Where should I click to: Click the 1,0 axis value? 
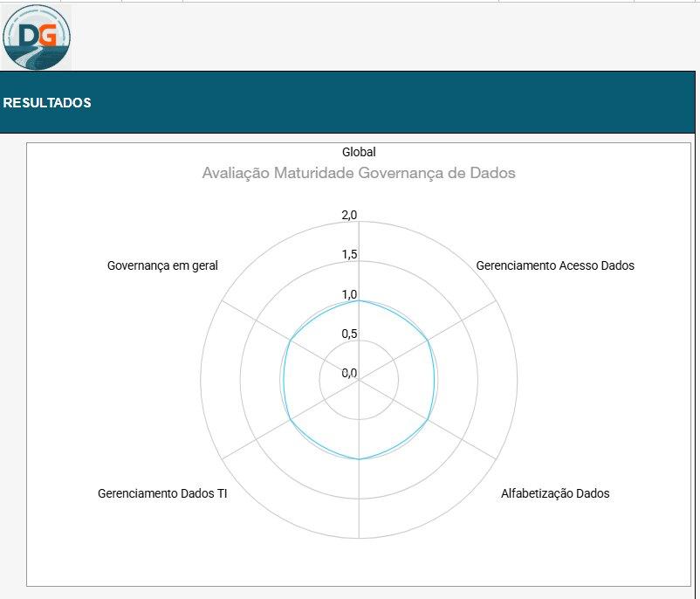pyautogui.click(x=349, y=294)
